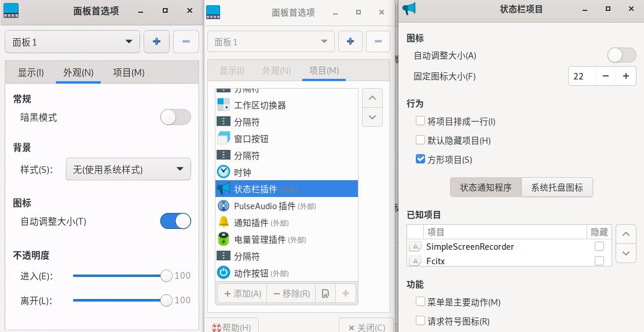Click the clock icon beside 时钟
This screenshot has width=644, height=332.
(x=224, y=172)
